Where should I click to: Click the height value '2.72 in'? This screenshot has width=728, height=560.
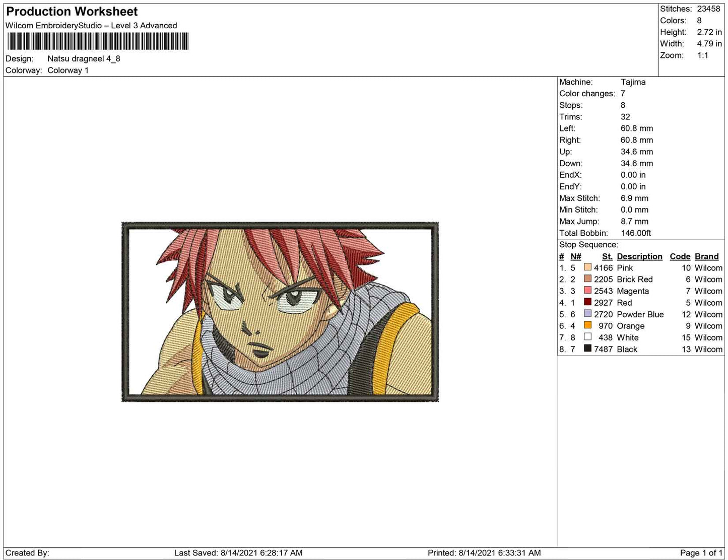tap(709, 32)
